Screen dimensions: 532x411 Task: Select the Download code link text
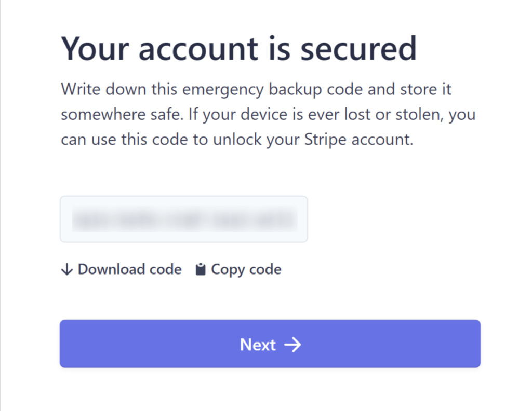pyautogui.click(x=129, y=269)
